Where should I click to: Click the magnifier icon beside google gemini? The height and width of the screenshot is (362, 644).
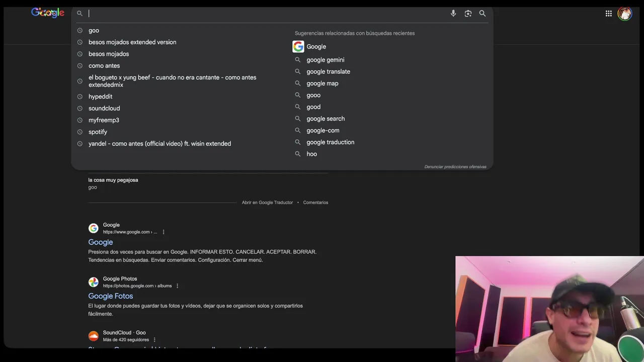click(297, 60)
